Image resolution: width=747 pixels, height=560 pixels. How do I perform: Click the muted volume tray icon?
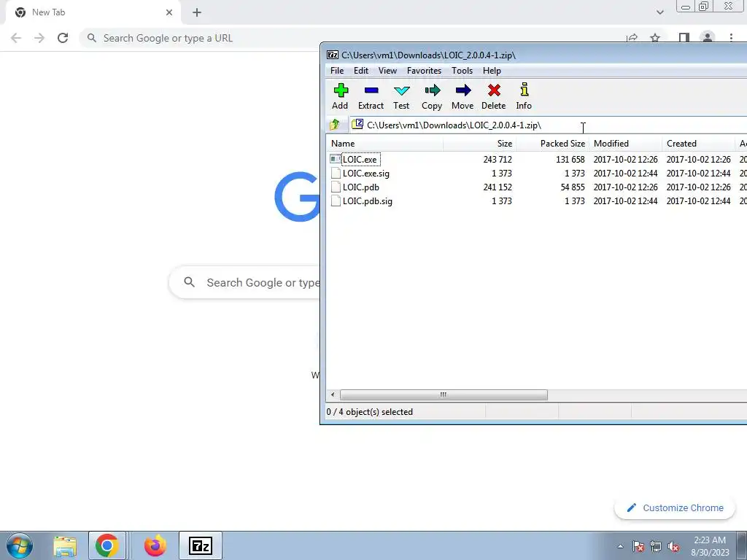[673, 546]
